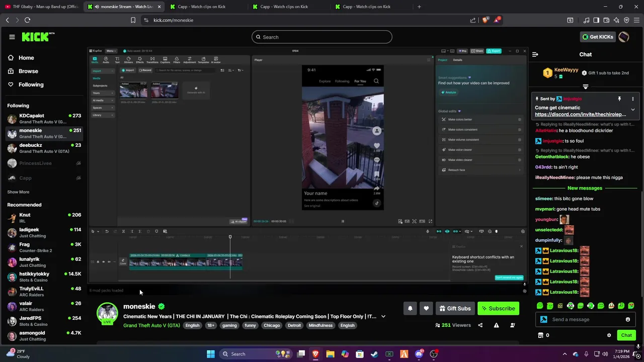This screenshot has width=644, height=362.
Task: Unpin the pinned chat message
Action: click(x=619, y=99)
